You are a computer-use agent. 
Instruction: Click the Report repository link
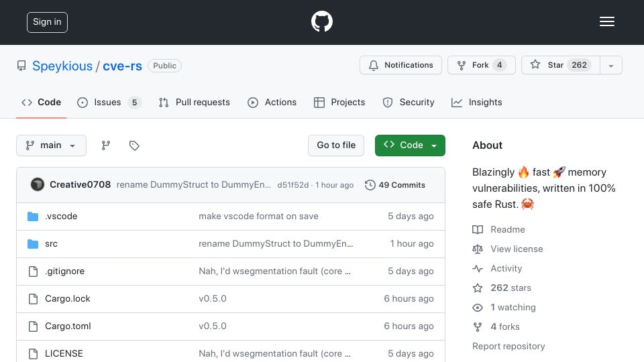508,347
